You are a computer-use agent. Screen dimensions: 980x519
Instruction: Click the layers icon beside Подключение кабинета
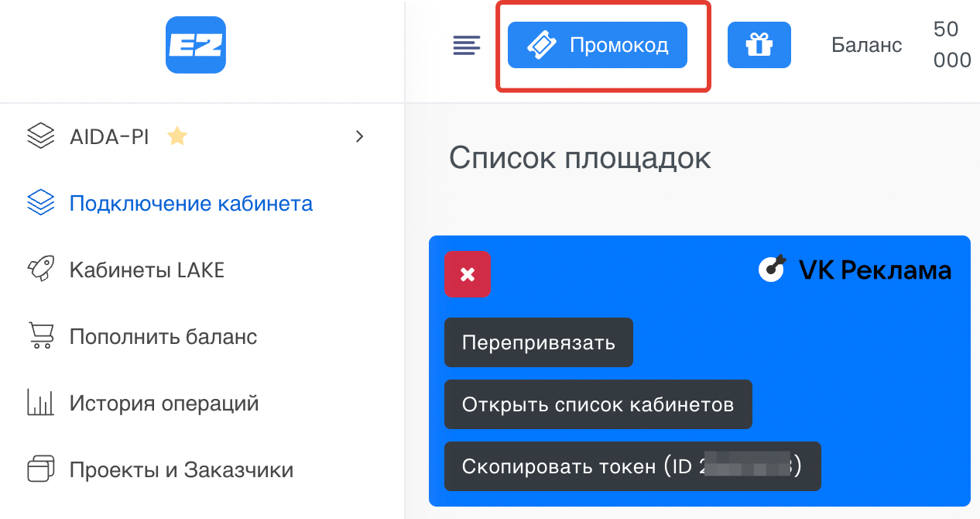pyautogui.click(x=40, y=203)
